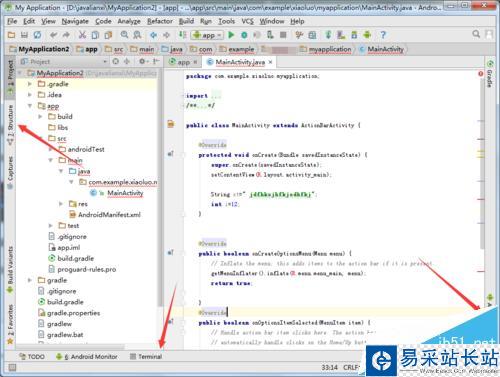Viewport: 500px width, 377px height.
Task: Click the Paste icon in toolbar
Action: pos(108,35)
